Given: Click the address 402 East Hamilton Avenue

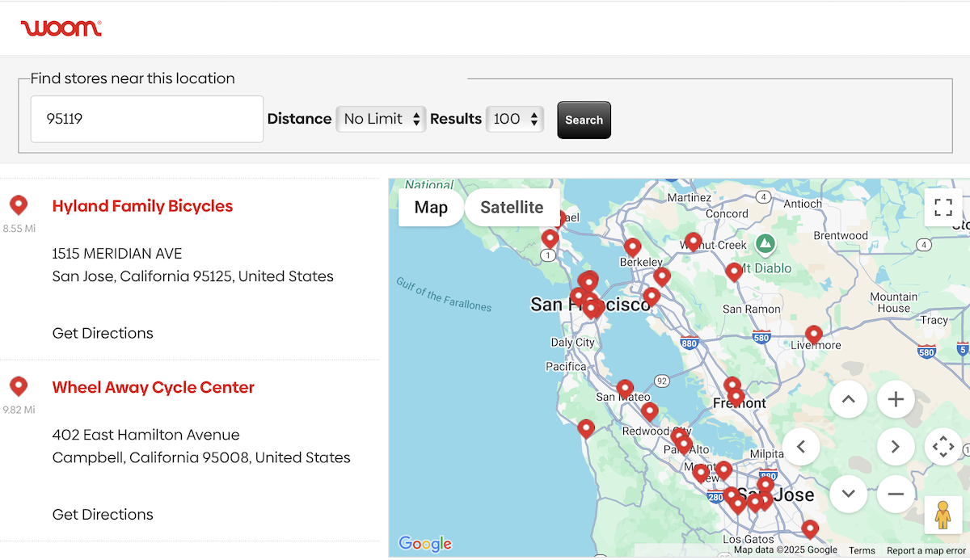Looking at the screenshot, I should [x=146, y=435].
